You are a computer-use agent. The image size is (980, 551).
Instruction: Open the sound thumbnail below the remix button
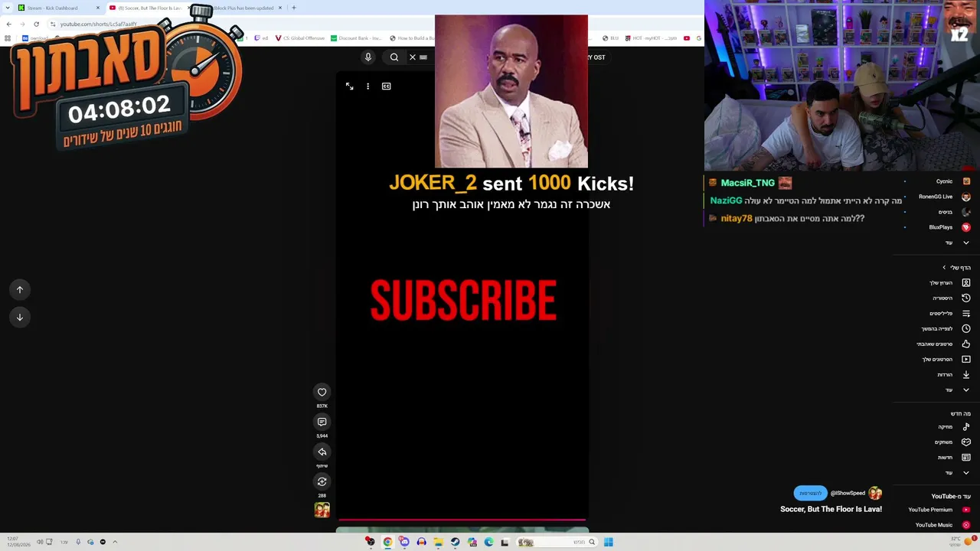(322, 510)
